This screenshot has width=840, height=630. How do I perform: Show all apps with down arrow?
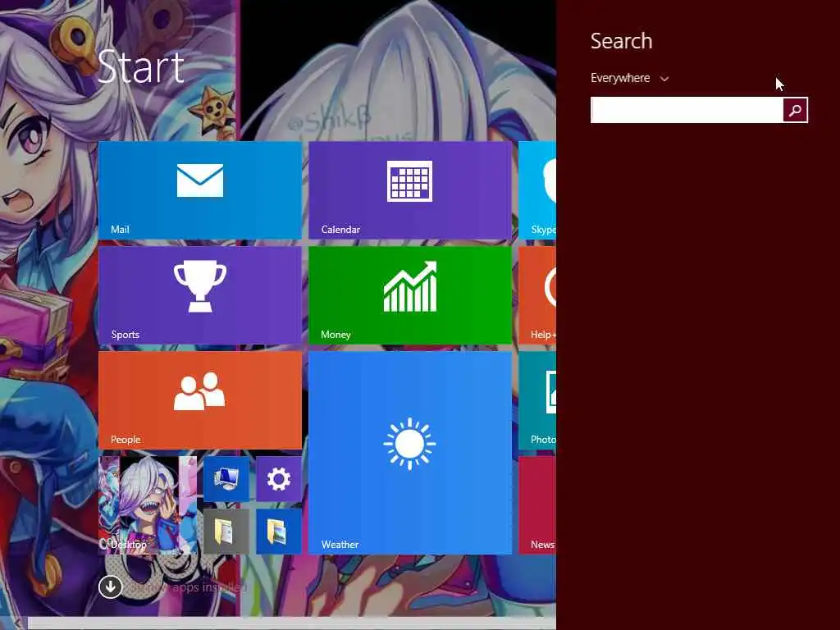click(111, 587)
